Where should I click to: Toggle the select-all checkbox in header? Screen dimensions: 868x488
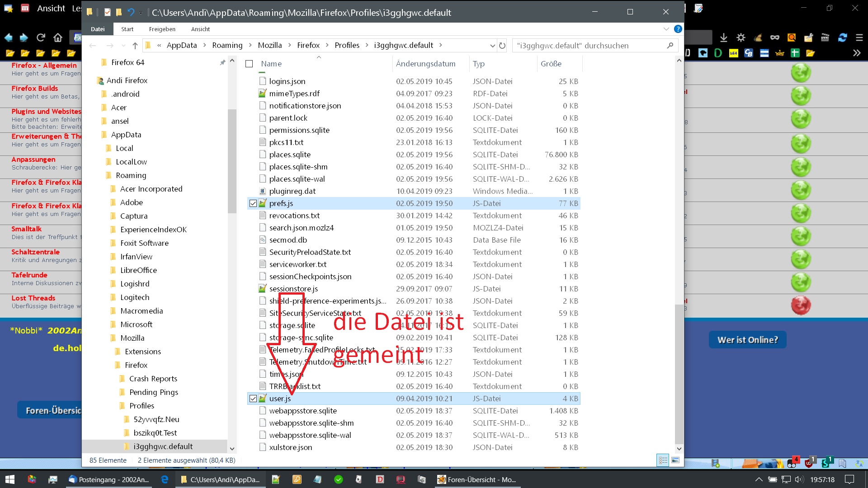coord(249,64)
